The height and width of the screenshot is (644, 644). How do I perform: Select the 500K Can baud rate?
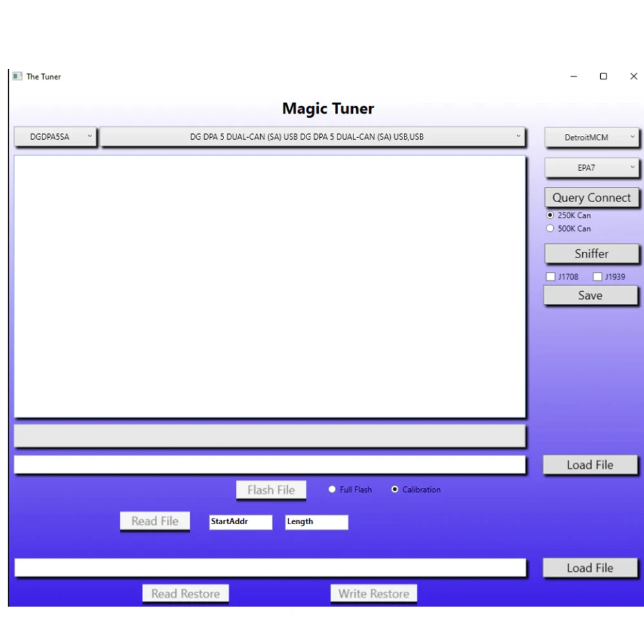coord(550,228)
